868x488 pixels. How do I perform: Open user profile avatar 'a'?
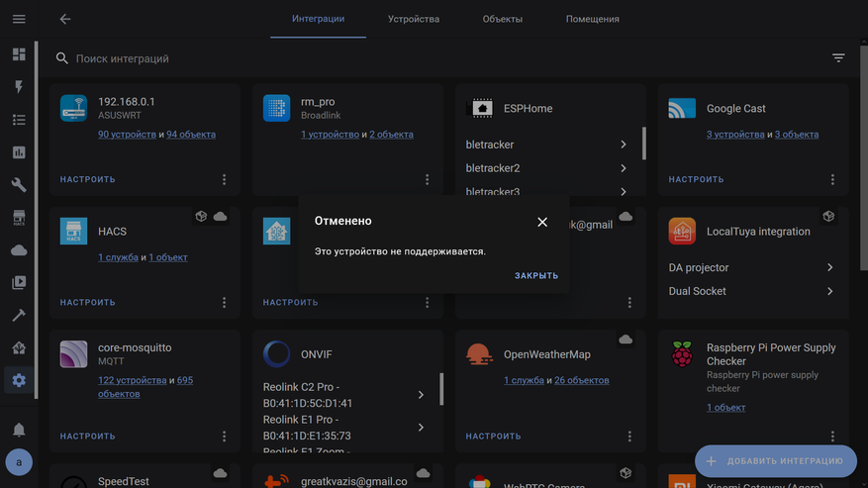[19, 462]
